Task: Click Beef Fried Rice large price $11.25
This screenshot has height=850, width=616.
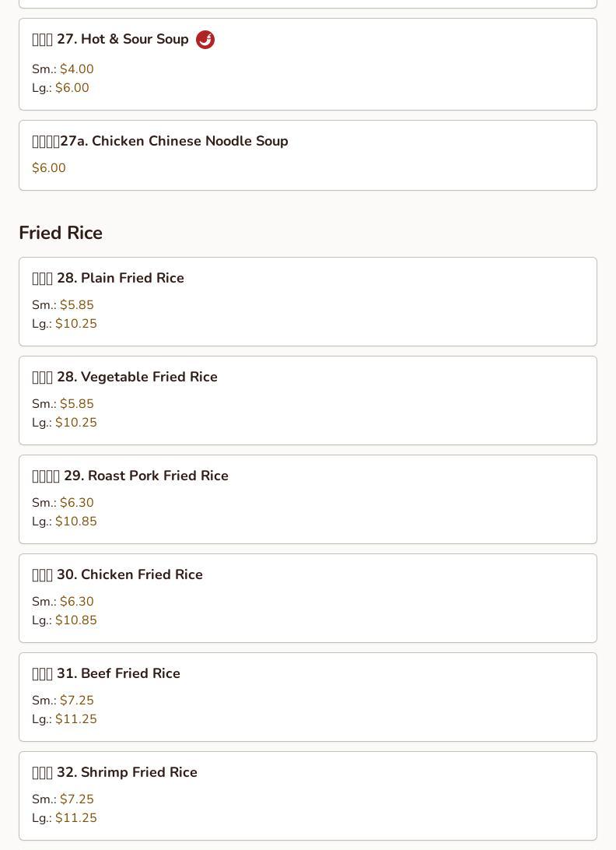Action: 76,719
